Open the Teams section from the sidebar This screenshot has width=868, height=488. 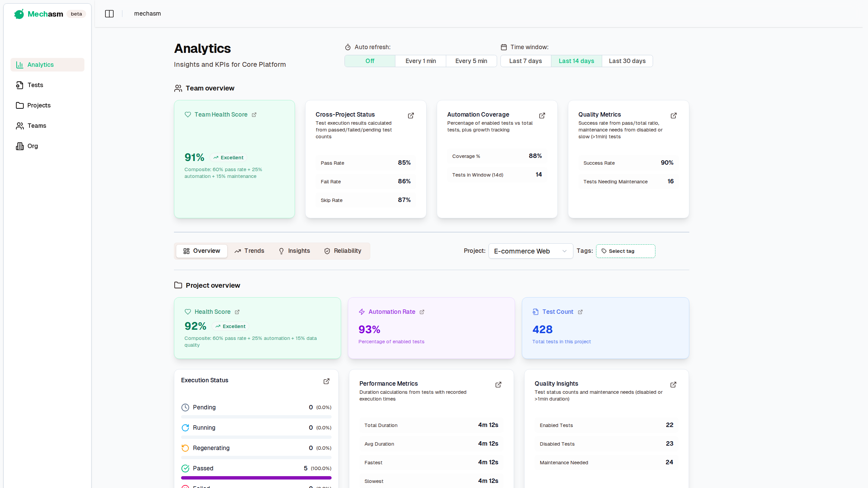coord(37,126)
